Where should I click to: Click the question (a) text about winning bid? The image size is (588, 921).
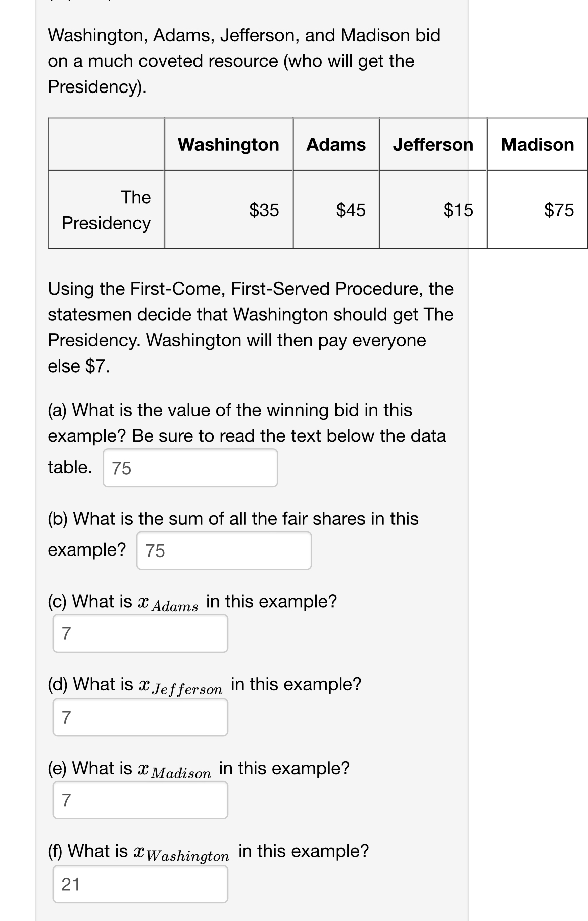pos(246,424)
